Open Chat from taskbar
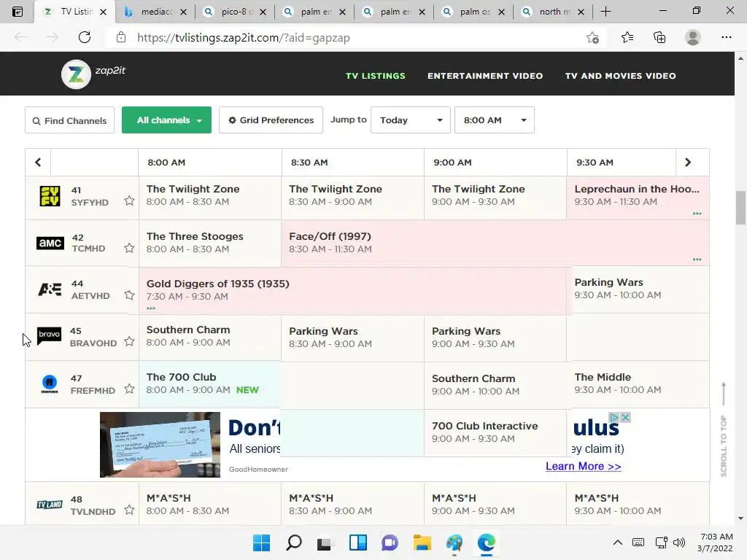Viewport: 747px width, 560px height. click(x=390, y=542)
